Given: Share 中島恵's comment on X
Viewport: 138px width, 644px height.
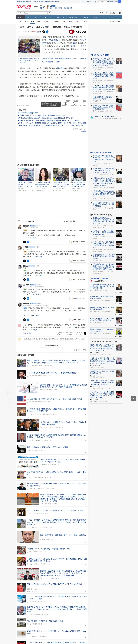Looking at the screenshot, I should tap(24, 261).
